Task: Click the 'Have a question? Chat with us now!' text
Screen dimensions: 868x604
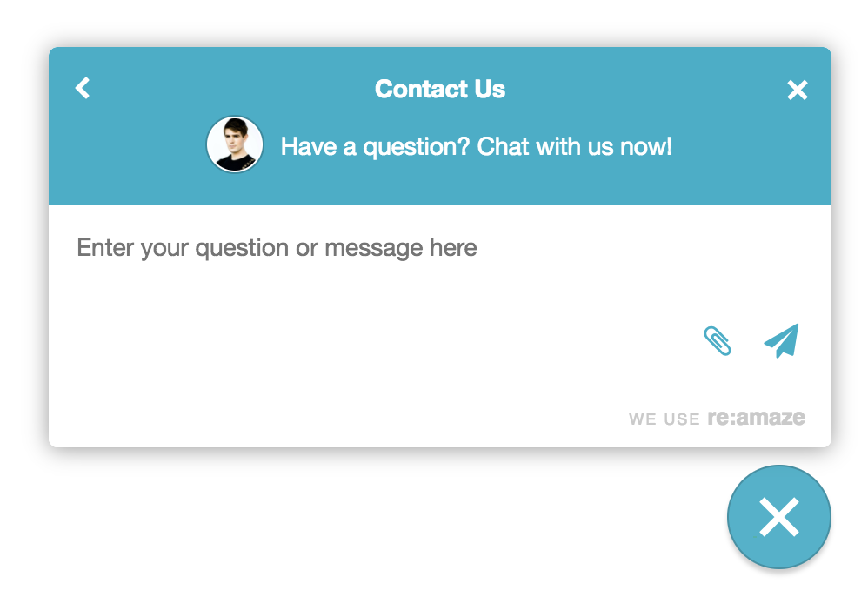Action: click(476, 146)
